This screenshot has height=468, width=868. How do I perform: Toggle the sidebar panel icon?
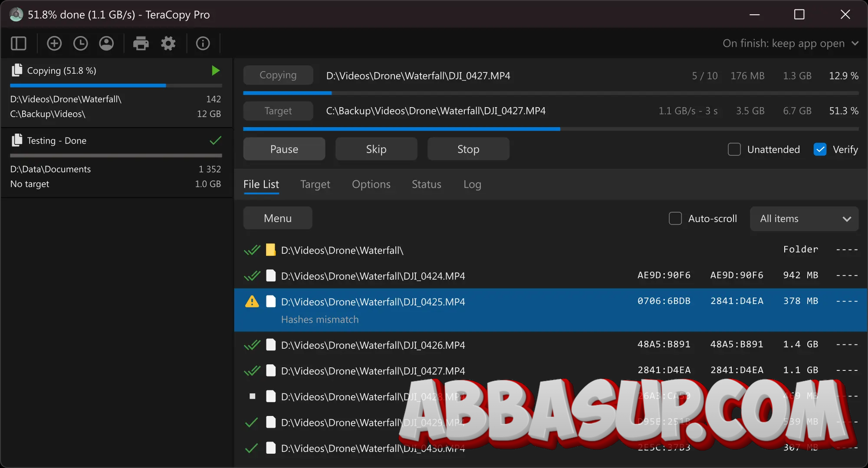pos(18,43)
